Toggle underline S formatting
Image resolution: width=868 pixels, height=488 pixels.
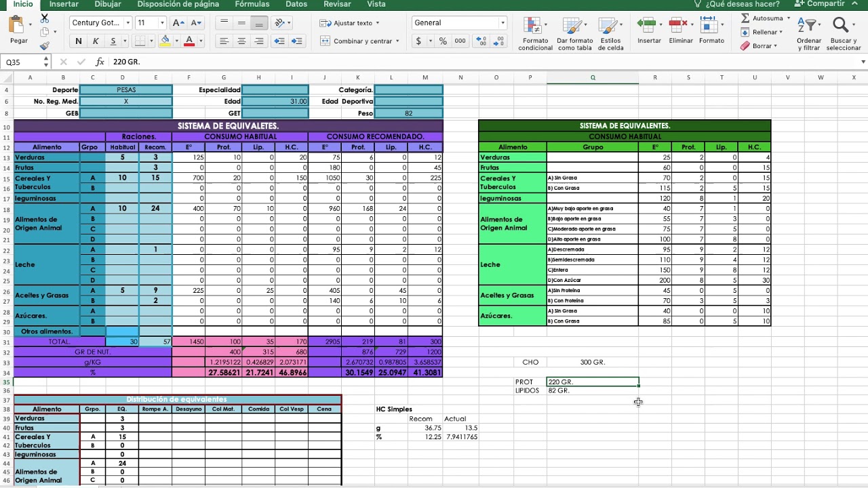[x=113, y=41]
